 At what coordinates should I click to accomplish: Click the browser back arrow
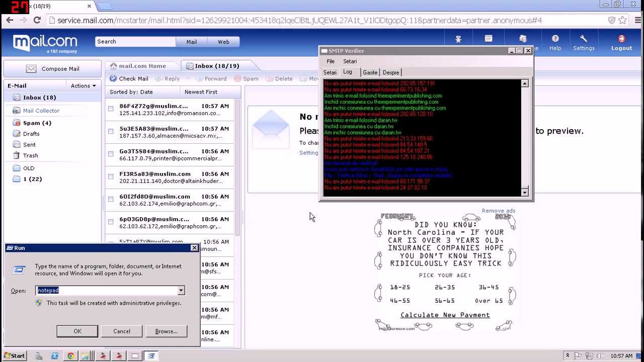(x=9, y=20)
